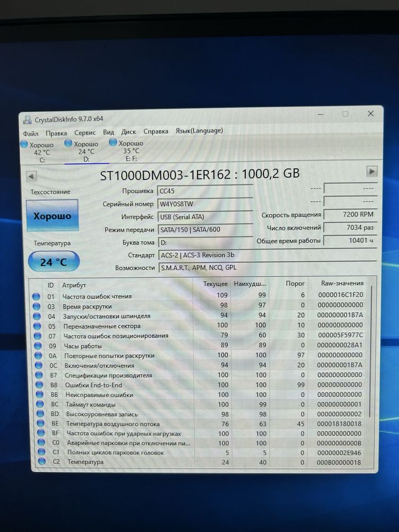Select raw value 0000000028A1
The image size is (399, 532).
coord(339,345)
